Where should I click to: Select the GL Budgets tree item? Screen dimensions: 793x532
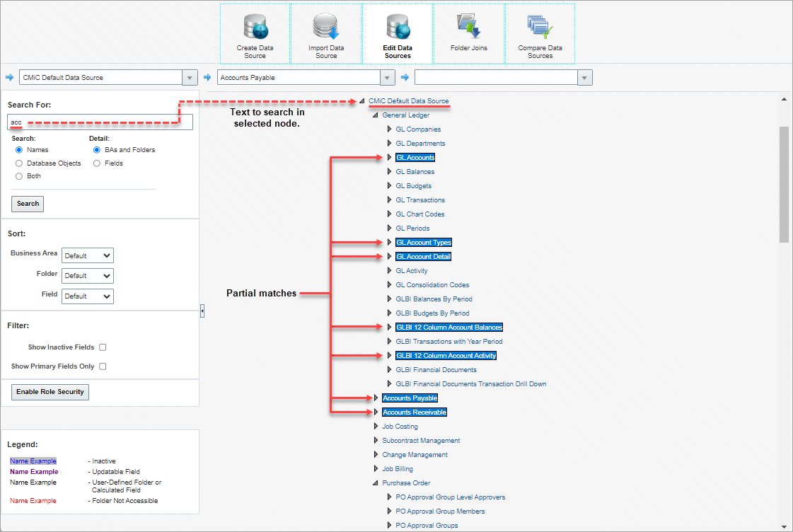pos(413,186)
